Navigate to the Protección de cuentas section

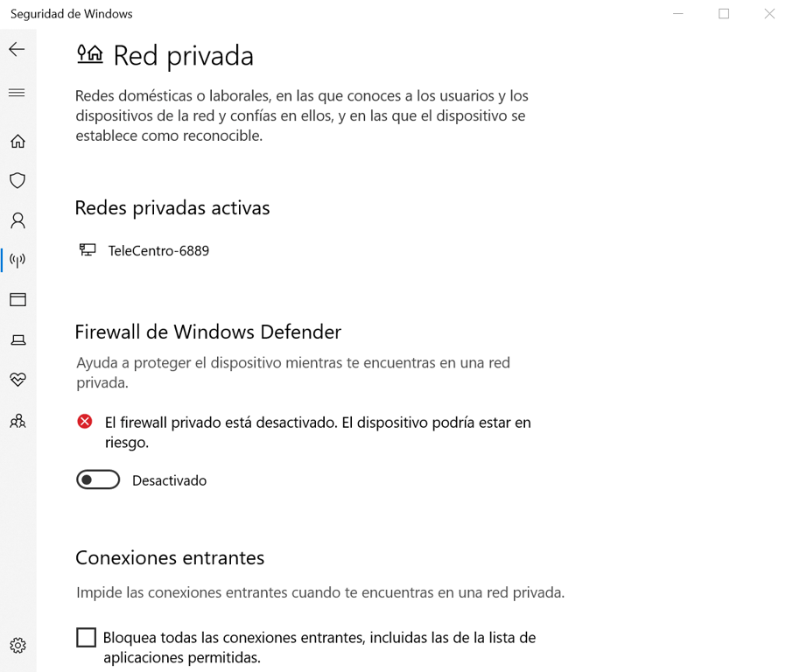[18, 220]
